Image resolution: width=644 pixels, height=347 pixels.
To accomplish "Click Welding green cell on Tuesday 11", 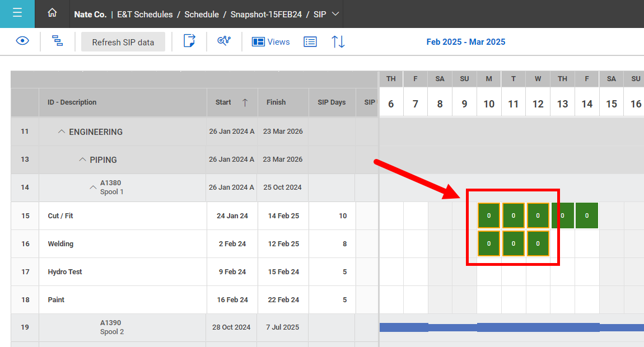I will 514,243.
